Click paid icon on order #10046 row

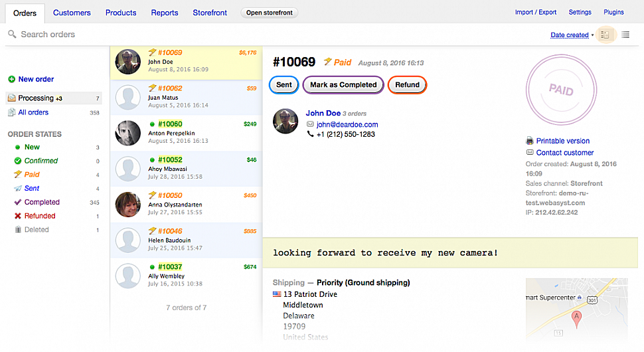153,230
